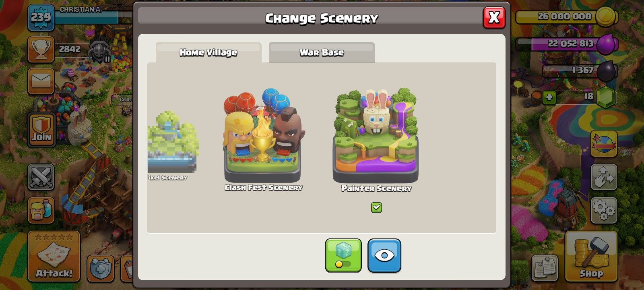
Task: Close the Change Scenery dialog
Action: tap(494, 18)
